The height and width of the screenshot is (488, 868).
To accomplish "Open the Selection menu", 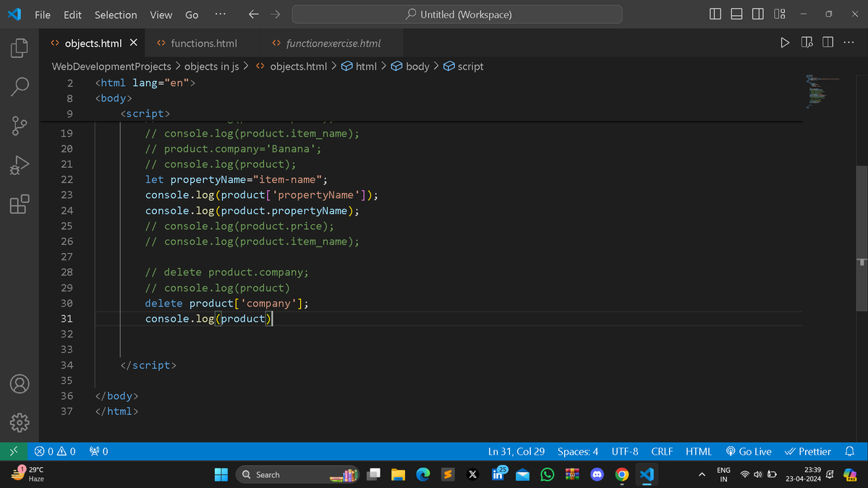I will (116, 14).
